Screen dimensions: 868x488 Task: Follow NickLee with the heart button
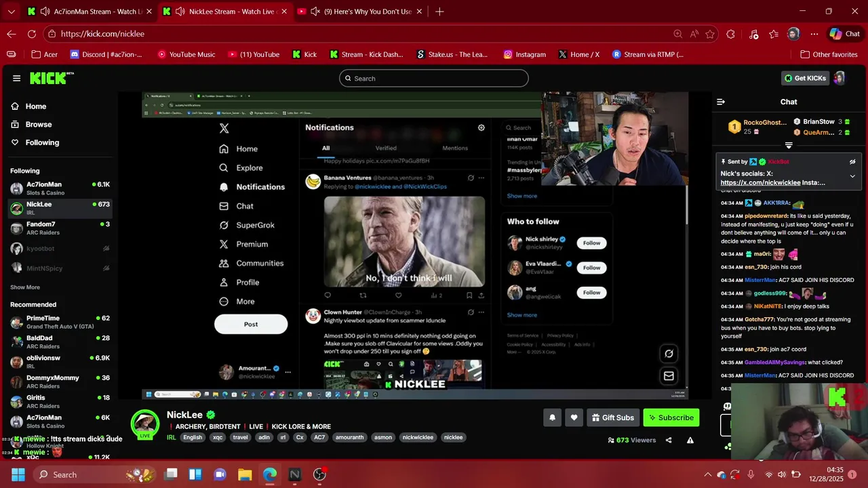574,418
